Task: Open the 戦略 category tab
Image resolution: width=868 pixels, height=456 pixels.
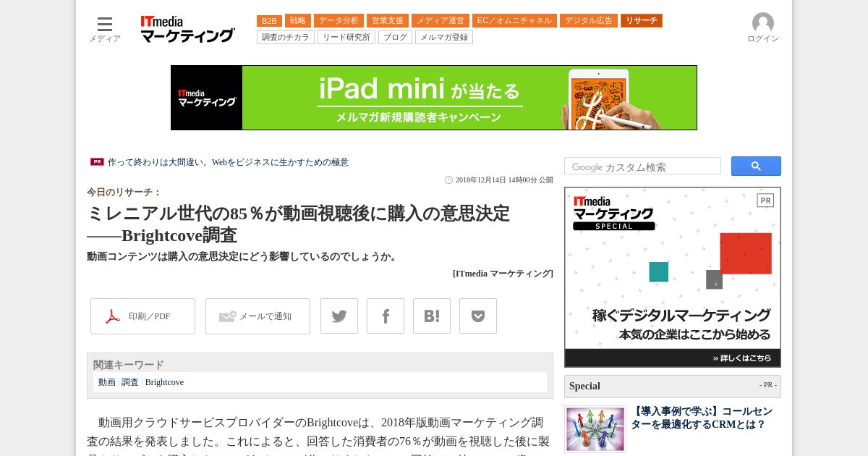Action: (x=298, y=21)
